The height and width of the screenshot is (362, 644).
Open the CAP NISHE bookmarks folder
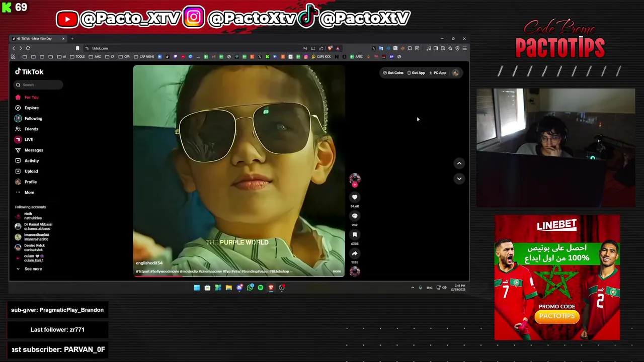click(x=143, y=56)
